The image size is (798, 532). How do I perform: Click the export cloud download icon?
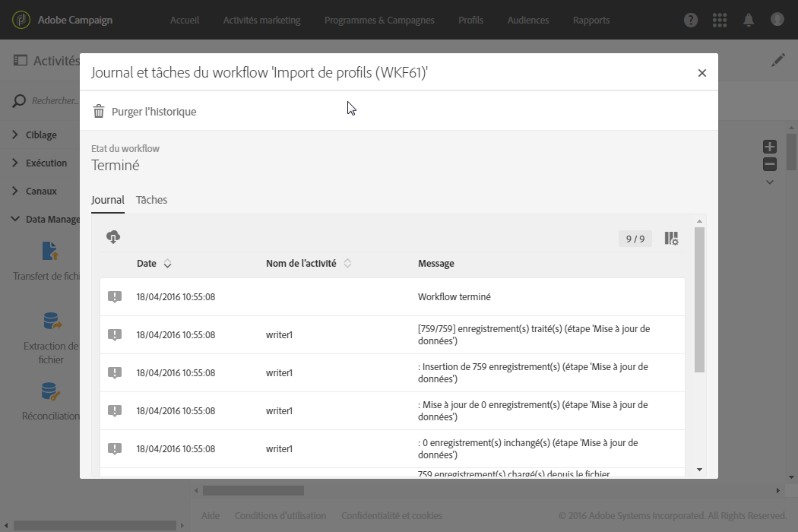click(x=113, y=236)
